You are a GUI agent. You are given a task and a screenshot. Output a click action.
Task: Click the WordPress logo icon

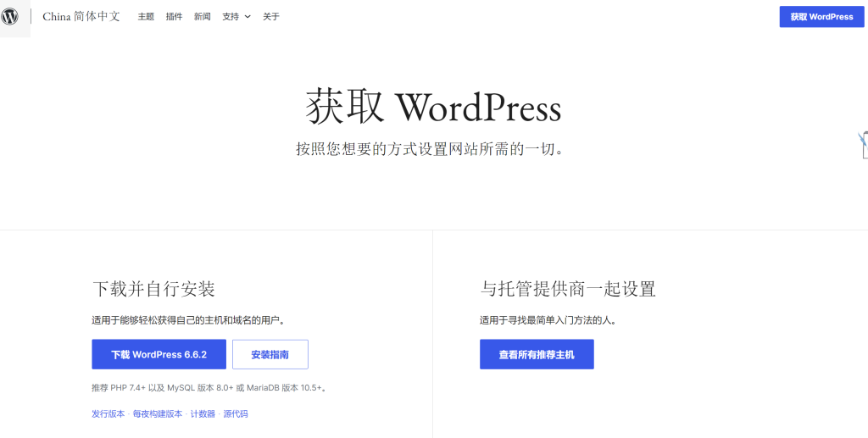(10, 17)
